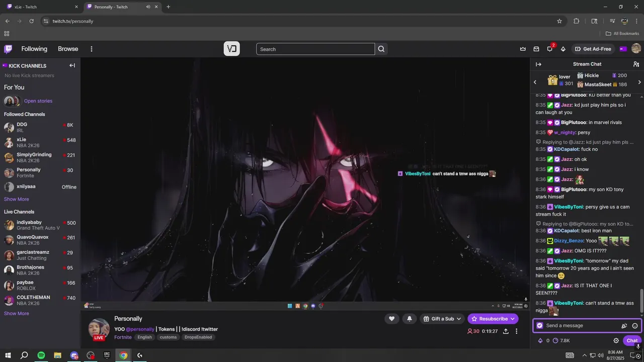Click the @personally mention link

click(x=140, y=329)
